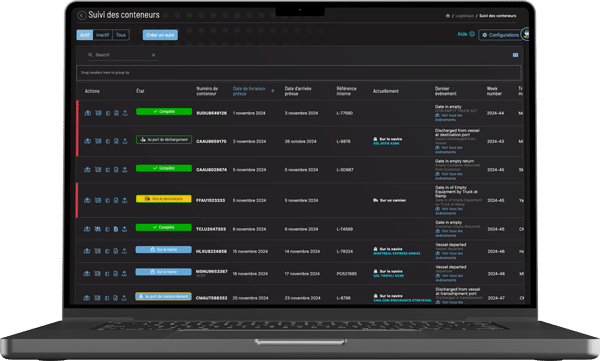The height and width of the screenshot is (361, 600).
Task: Open Voir tous les événements for Gate in empty 2024-44
Action: click(x=448, y=118)
